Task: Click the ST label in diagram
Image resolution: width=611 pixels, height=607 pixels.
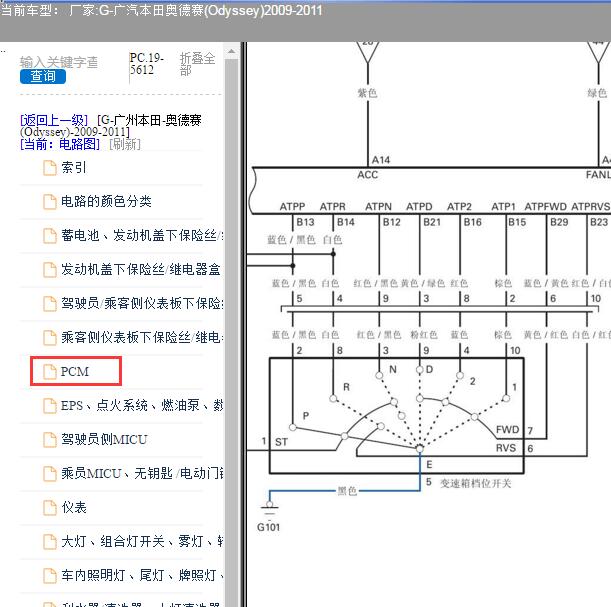Action: 281,442
